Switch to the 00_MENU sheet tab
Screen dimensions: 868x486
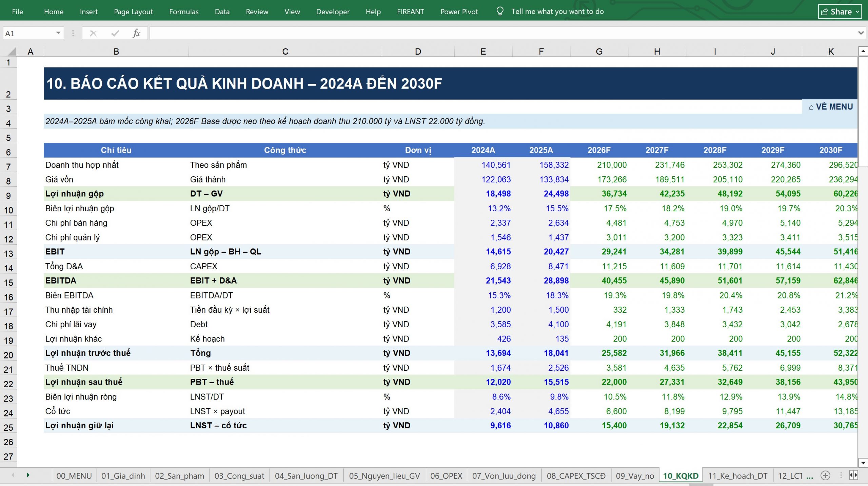[74, 476]
